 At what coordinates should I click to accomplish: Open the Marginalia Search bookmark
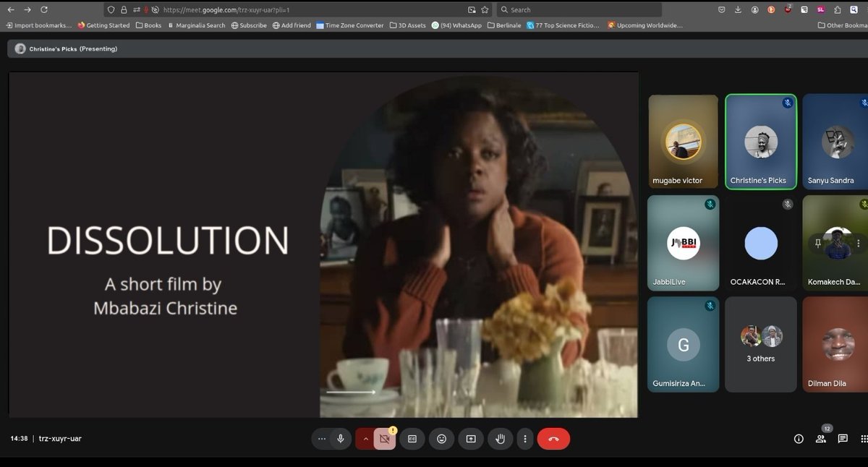(x=196, y=25)
